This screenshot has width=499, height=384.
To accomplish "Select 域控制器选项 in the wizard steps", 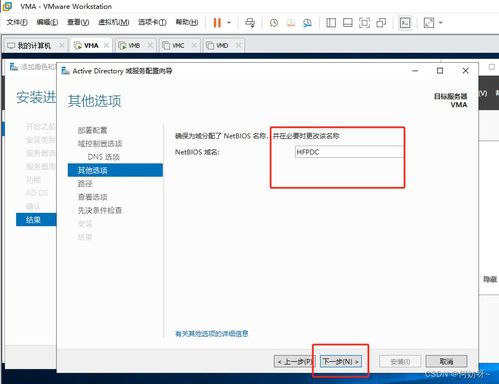I will click(x=100, y=144).
